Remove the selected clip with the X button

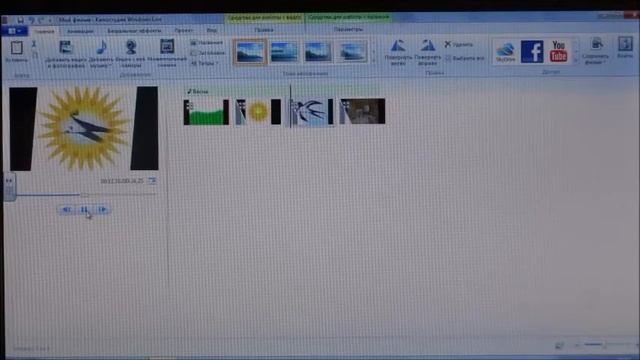tap(459, 44)
